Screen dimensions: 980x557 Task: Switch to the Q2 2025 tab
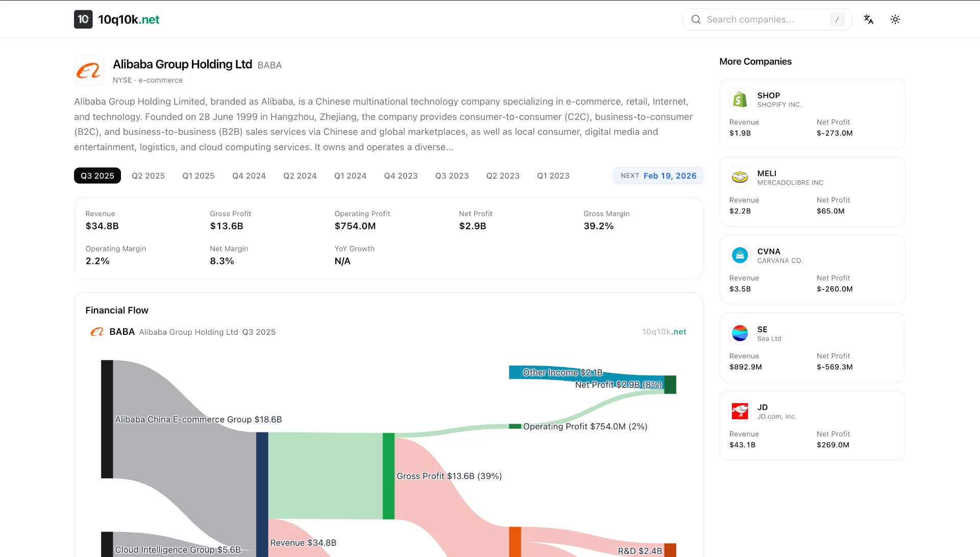(148, 176)
